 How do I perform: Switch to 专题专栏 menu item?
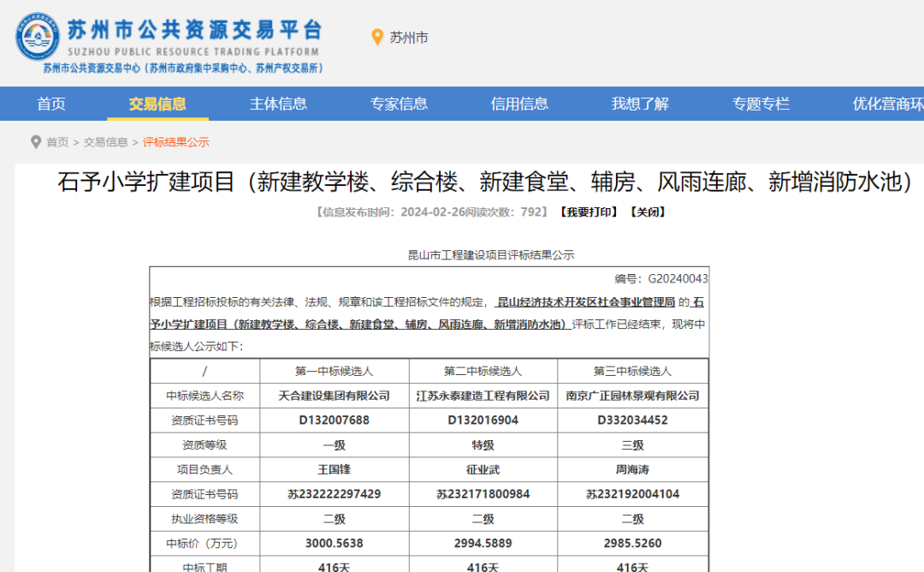click(761, 104)
